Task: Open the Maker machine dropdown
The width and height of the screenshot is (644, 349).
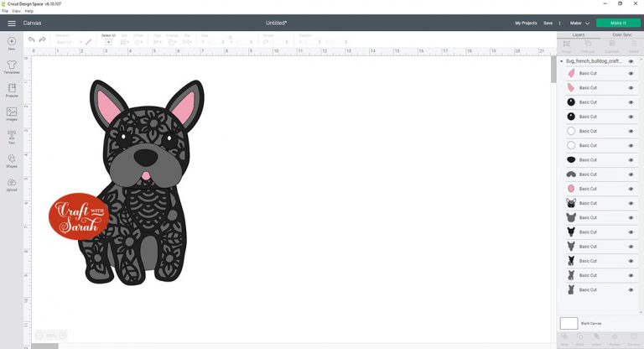Action: point(579,23)
